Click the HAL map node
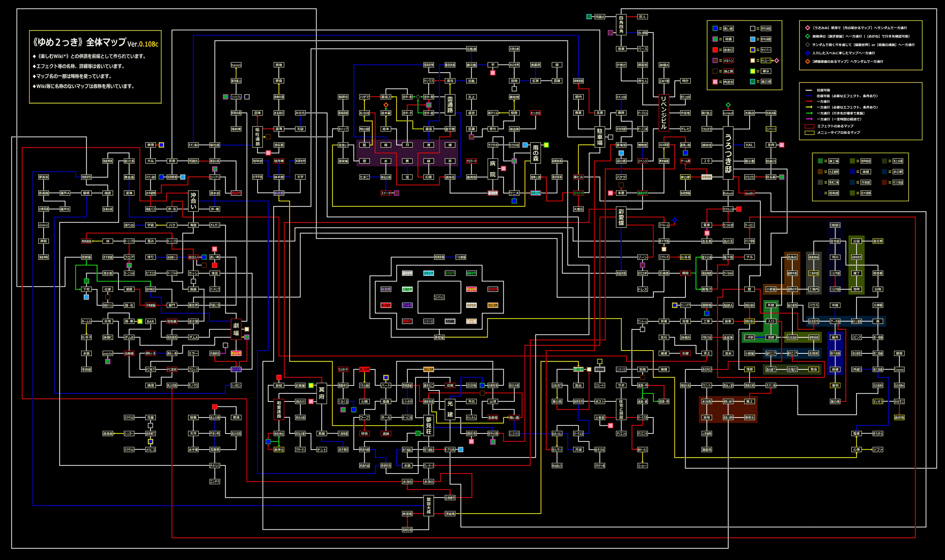This screenshot has height=560, width=945. [x=749, y=145]
